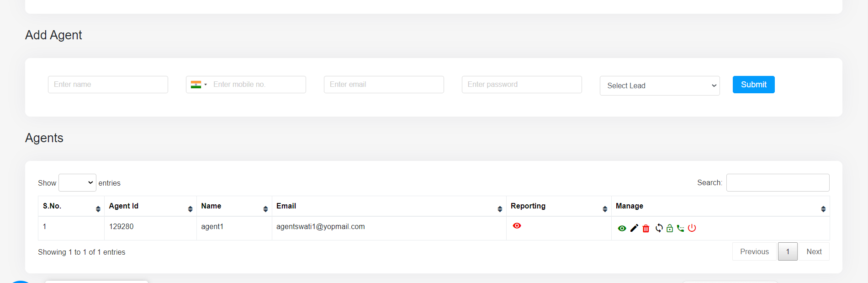
Task: Delete agent1 with the red trash icon
Action: 646,228
